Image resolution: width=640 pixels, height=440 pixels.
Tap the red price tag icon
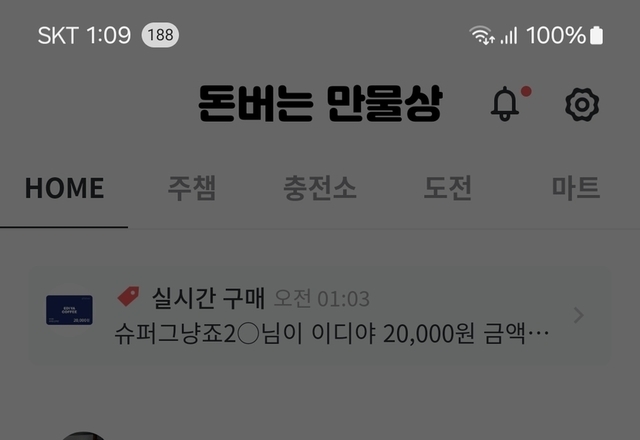(x=129, y=296)
